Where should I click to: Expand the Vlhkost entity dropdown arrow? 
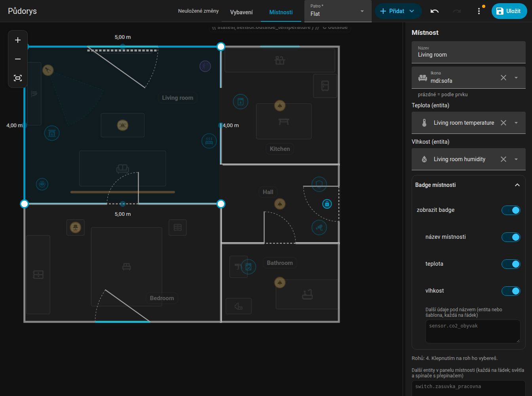coord(516,159)
